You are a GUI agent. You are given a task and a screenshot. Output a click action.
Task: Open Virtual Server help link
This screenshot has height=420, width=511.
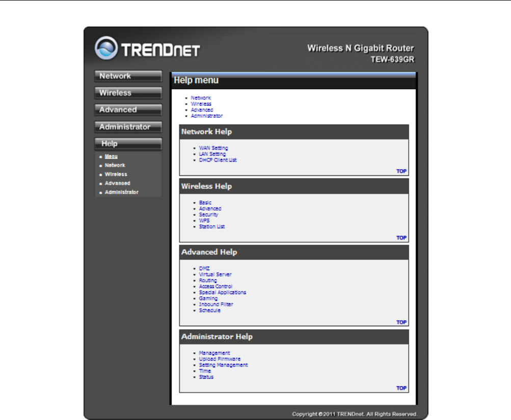point(215,275)
